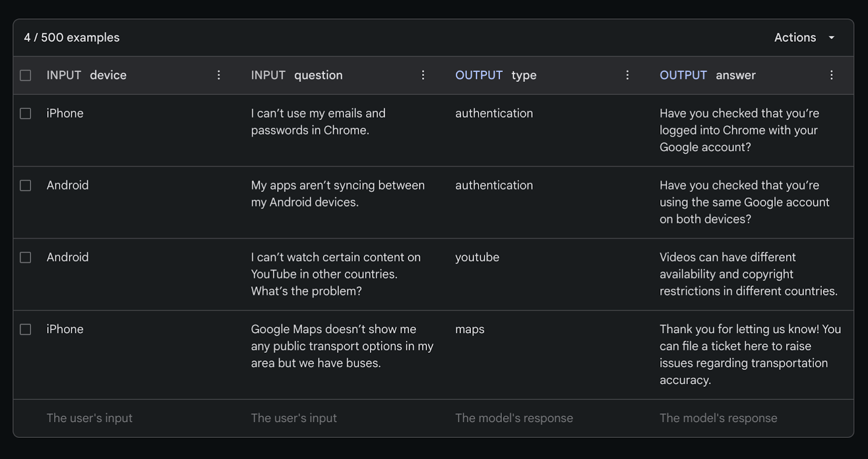Click the answer about copyright restrictions
The width and height of the screenshot is (868, 459).
pyautogui.click(x=748, y=274)
